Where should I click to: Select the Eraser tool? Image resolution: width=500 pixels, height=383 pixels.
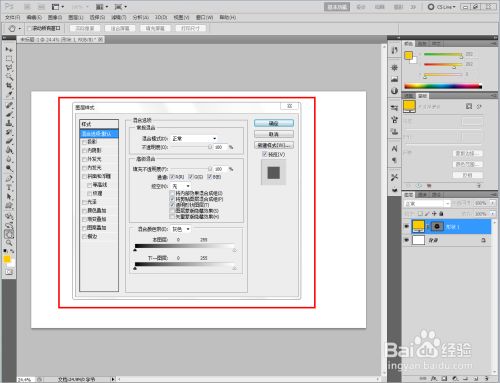point(9,141)
